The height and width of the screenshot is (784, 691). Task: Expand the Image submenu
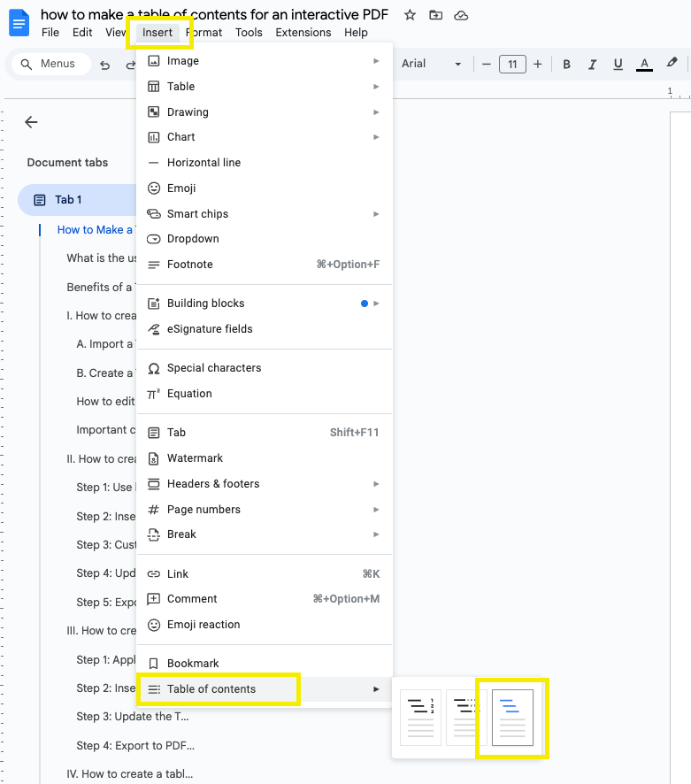point(265,61)
